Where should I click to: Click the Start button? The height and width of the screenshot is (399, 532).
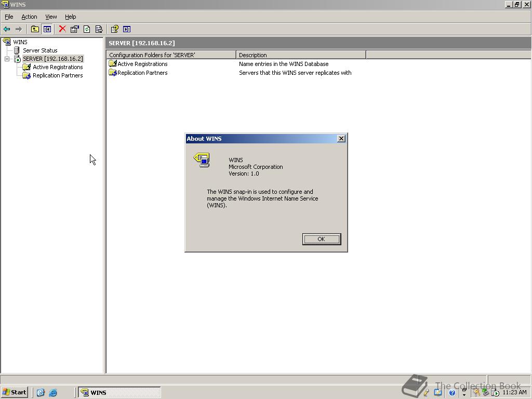(x=14, y=392)
